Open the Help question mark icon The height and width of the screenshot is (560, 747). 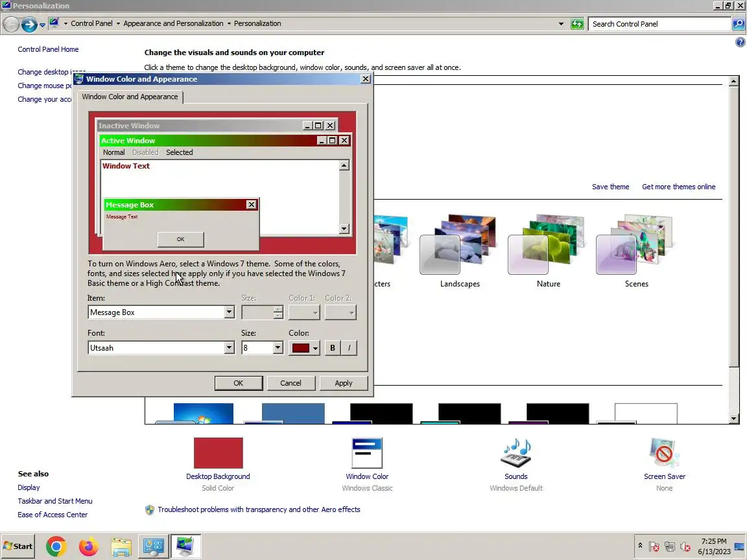[740, 42]
